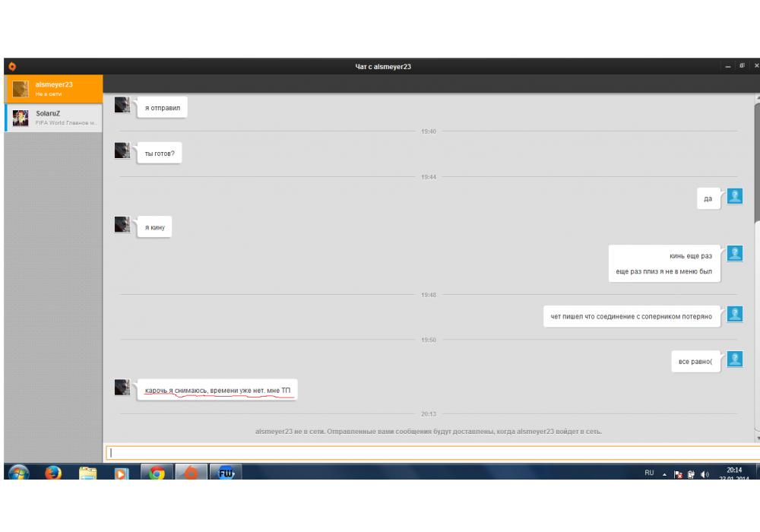Click scrollbar down arrow in chat
Image resolution: width=760 pixels, height=532 pixels.
tap(758, 438)
